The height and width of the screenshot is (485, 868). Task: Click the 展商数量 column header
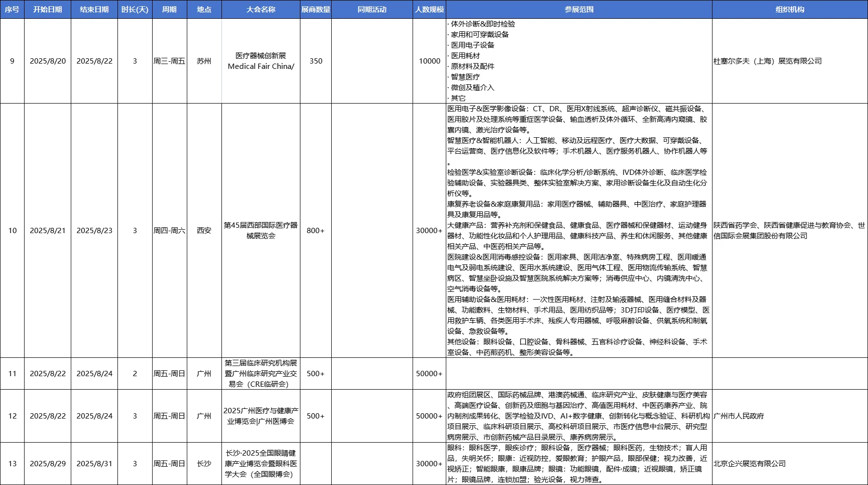tap(316, 9)
